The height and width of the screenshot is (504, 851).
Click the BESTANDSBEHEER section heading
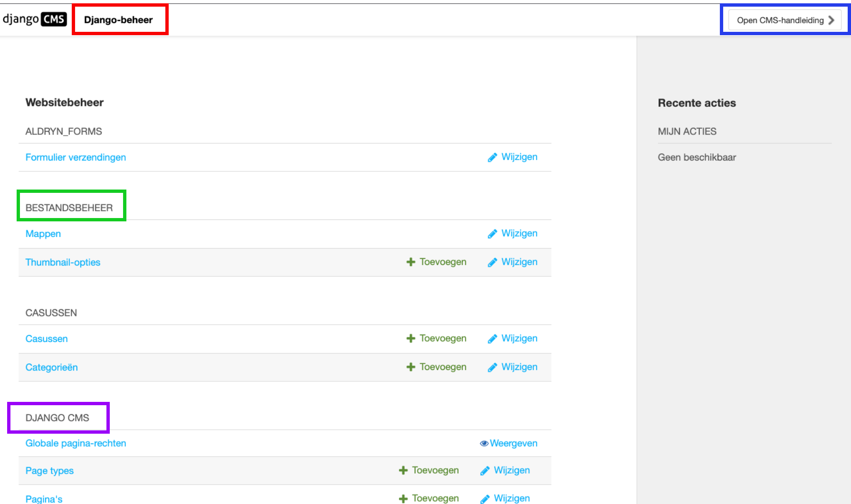(x=69, y=208)
